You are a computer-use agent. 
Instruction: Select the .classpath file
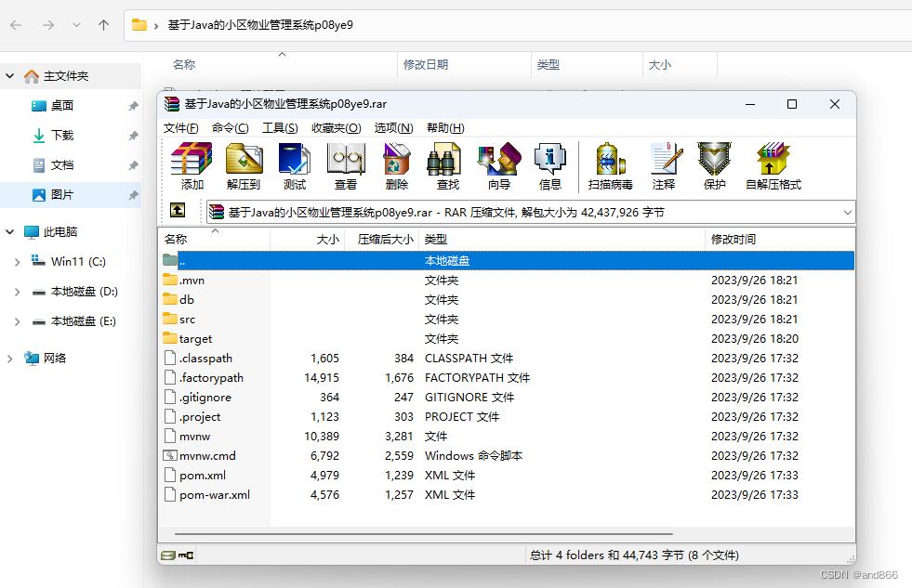tap(507, 359)
